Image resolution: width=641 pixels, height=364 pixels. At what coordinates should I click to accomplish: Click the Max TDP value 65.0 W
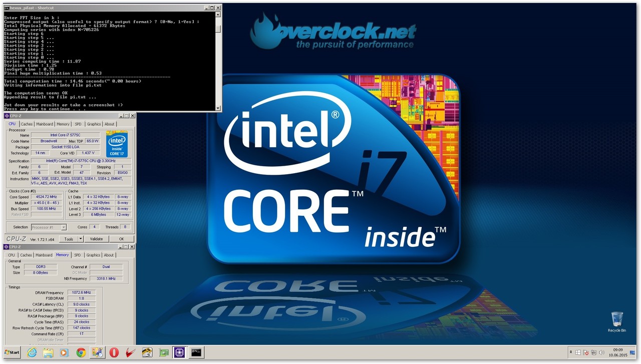(93, 141)
